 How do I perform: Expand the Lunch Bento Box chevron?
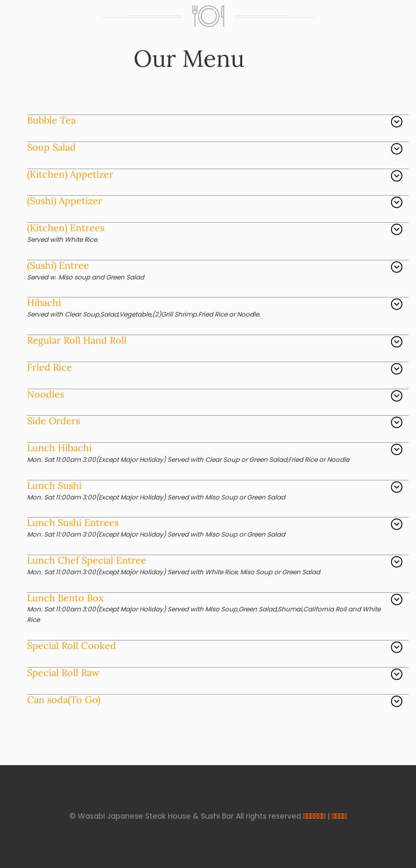(396, 600)
